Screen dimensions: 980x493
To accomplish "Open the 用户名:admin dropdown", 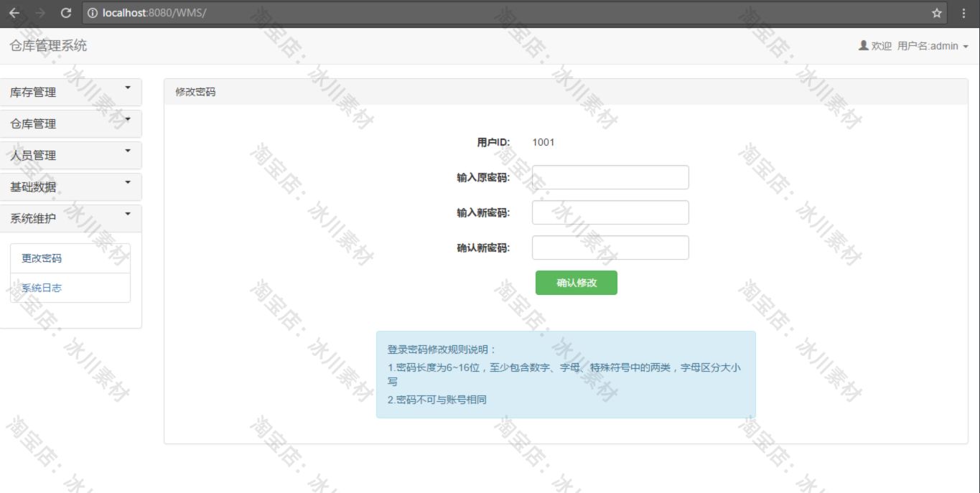I will click(933, 46).
